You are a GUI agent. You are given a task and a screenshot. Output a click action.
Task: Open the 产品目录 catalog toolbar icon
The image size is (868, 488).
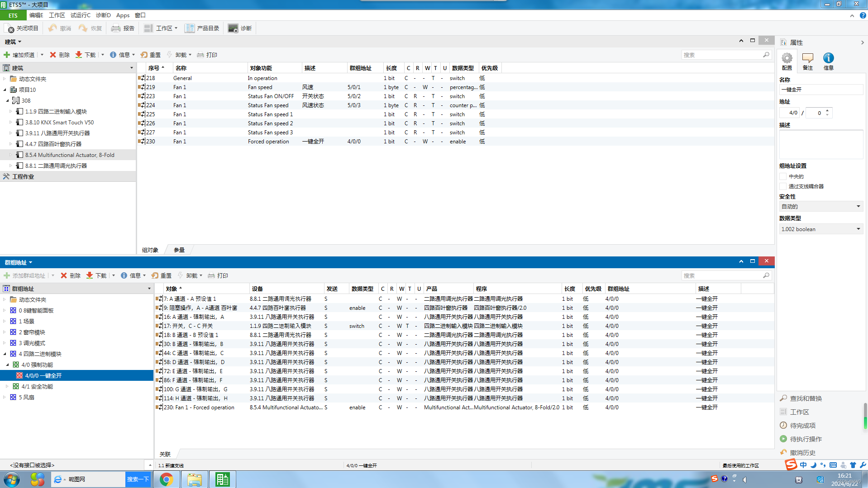tap(189, 28)
